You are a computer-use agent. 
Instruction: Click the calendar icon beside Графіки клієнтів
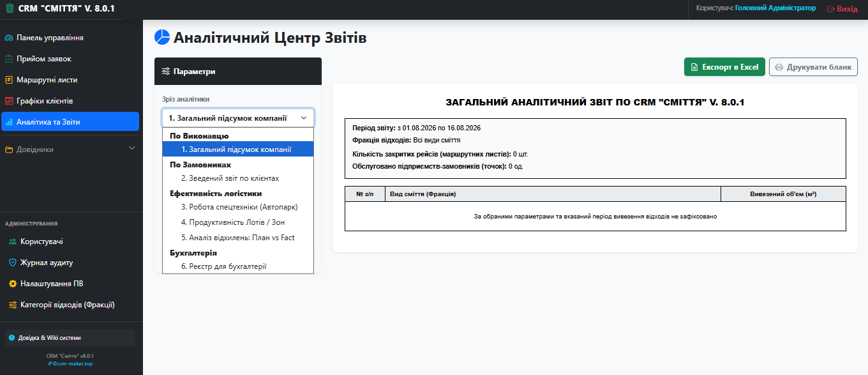coord(9,101)
